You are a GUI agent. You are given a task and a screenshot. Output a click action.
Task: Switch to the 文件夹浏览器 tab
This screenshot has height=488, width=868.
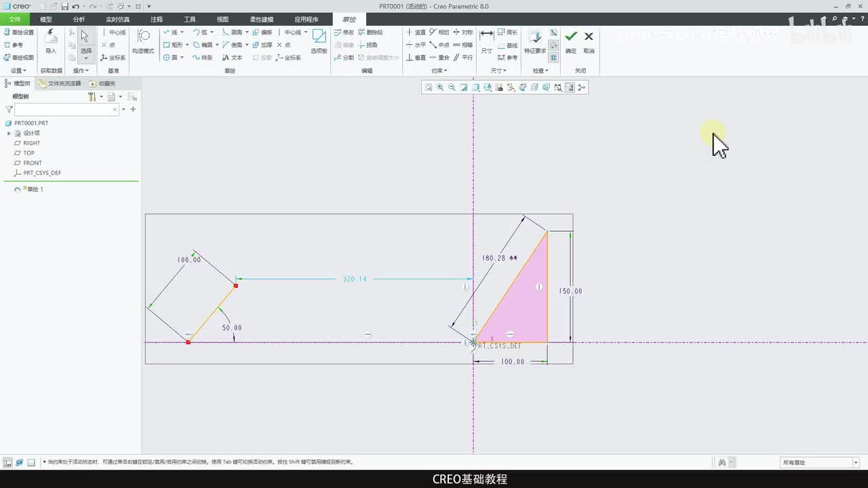click(x=60, y=83)
